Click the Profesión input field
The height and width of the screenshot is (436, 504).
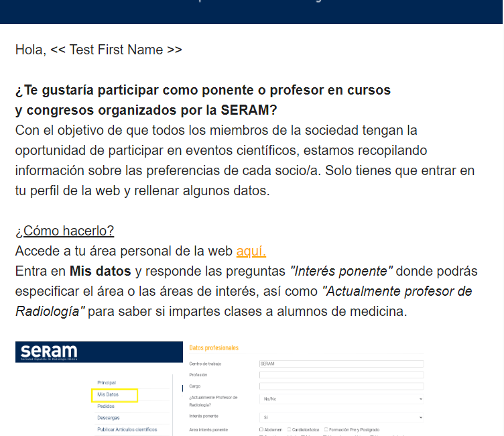[x=341, y=375]
